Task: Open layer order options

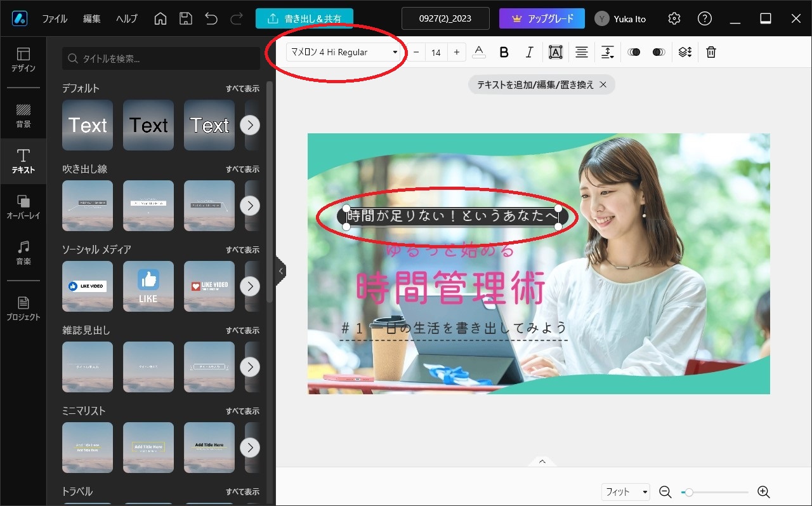Action: (x=684, y=52)
